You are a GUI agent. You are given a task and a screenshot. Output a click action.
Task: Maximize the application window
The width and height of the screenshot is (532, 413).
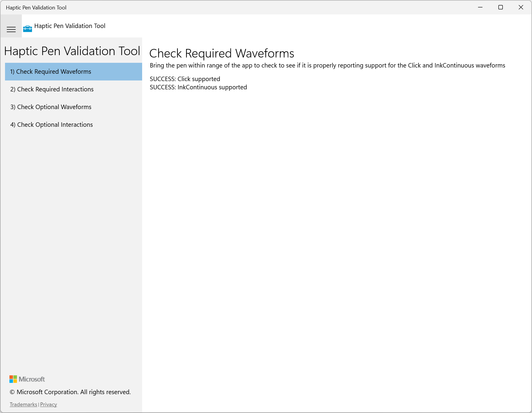(501, 7)
